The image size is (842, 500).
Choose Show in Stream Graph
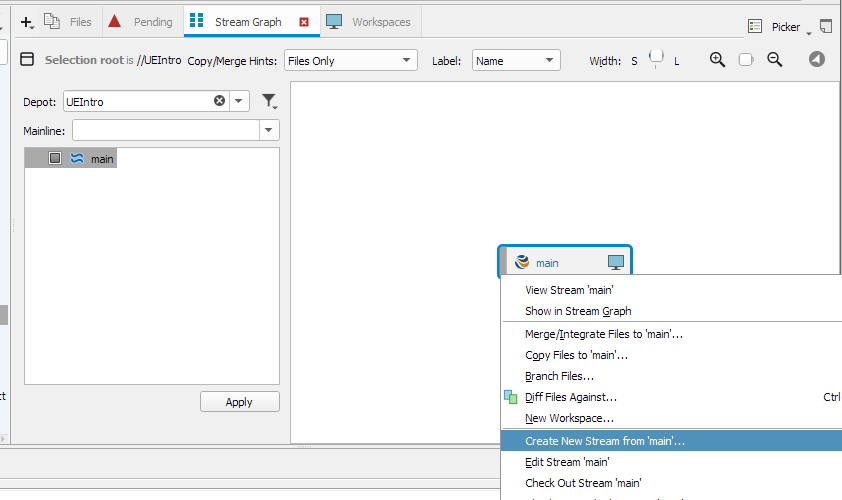pyautogui.click(x=578, y=311)
